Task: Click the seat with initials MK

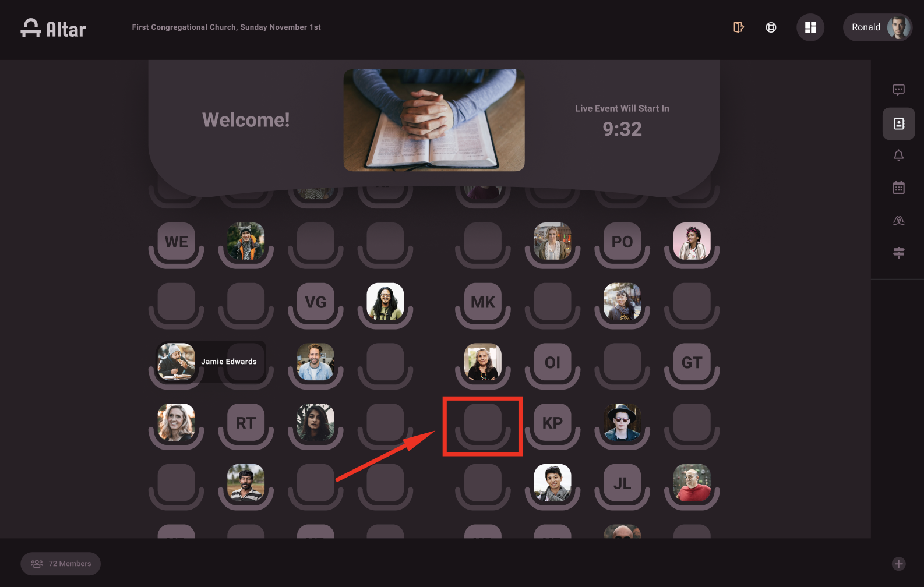Action: (x=482, y=302)
